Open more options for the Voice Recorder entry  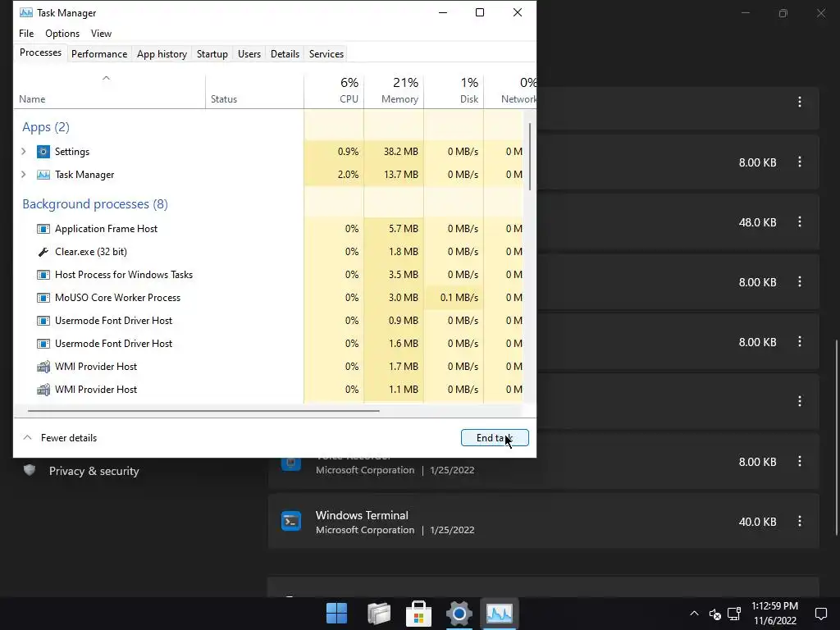[800, 461]
